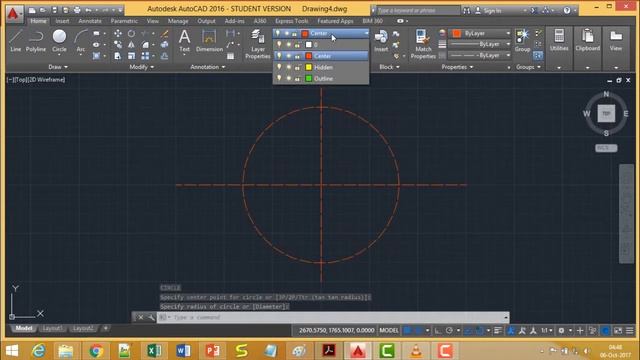Activate the Stretch tool

click(x=118, y=56)
